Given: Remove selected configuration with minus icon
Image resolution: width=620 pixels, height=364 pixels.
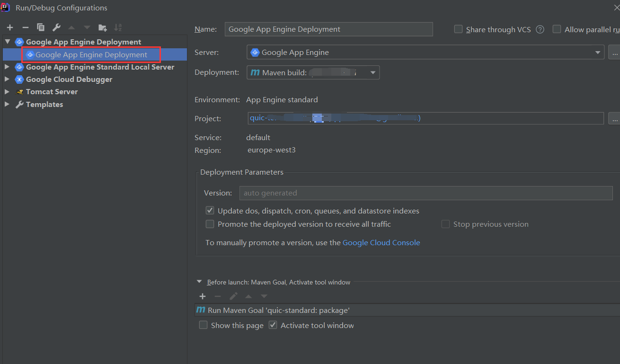Looking at the screenshot, I should coord(26,27).
